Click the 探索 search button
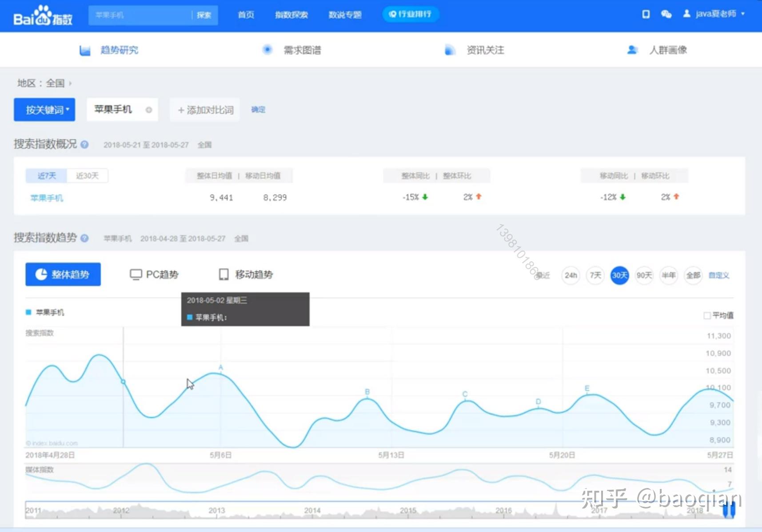762x532 pixels. click(204, 15)
